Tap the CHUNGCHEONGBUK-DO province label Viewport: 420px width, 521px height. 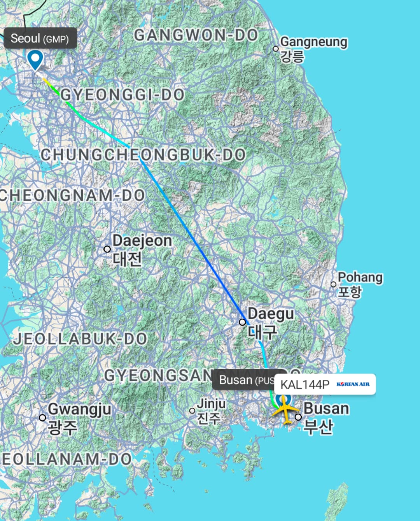point(143,155)
